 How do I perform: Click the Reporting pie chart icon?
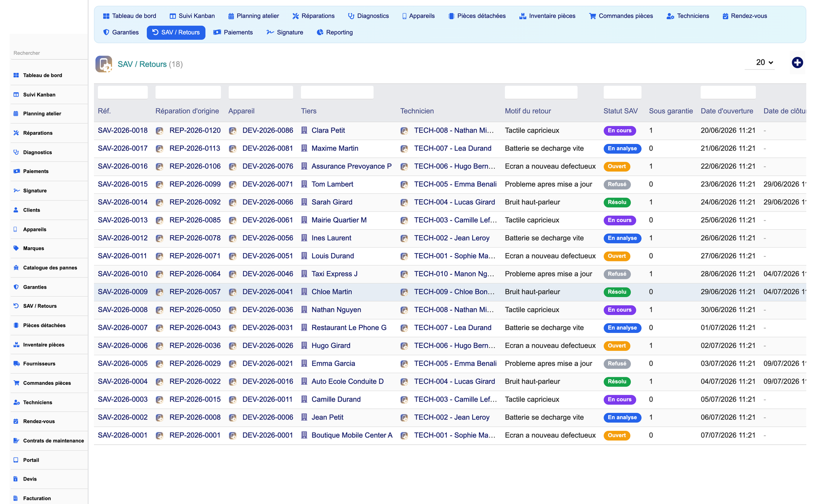pyautogui.click(x=320, y=32)
